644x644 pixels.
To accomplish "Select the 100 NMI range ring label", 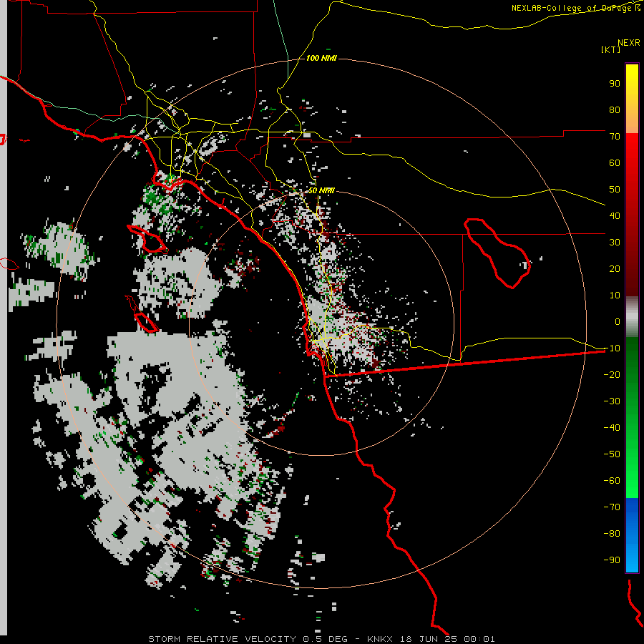I will pyautogui.click(x=321, y=58).
